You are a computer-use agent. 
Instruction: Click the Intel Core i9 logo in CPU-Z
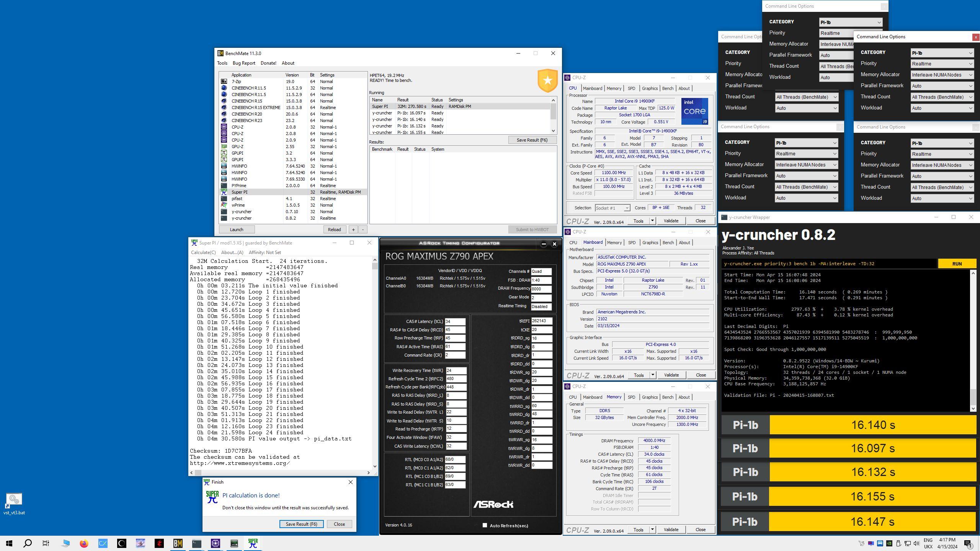tap(694, 111)
